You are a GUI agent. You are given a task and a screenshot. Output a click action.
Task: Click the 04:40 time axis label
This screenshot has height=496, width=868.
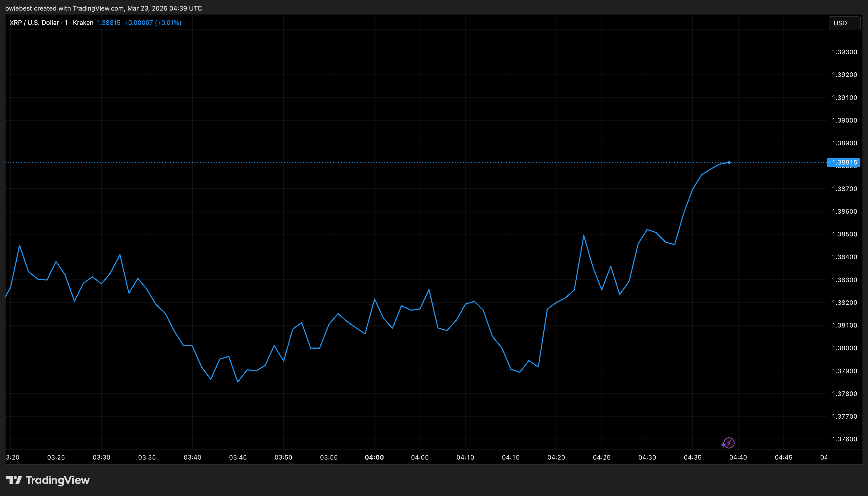(738, 457)
